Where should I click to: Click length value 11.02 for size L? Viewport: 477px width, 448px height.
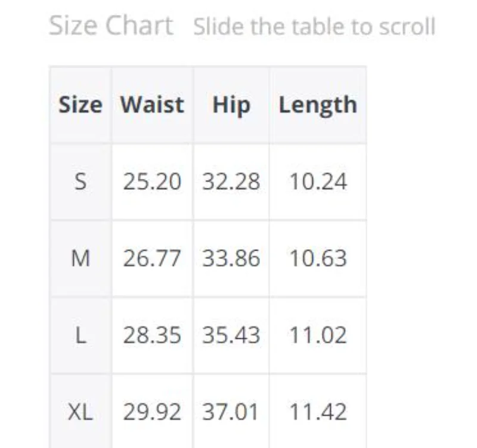317,335
